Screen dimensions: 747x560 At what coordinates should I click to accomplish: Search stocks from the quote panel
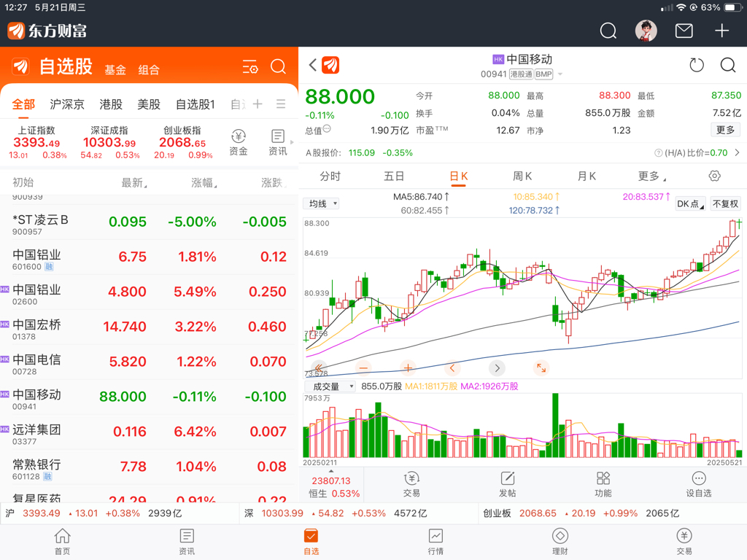728,65
